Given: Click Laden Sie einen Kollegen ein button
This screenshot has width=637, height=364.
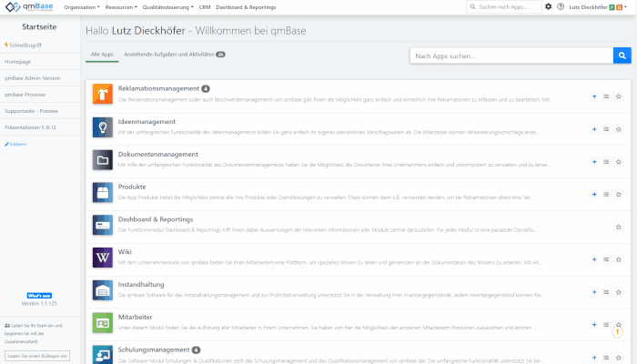Looking at the screenshot, I should coord(37,356).
